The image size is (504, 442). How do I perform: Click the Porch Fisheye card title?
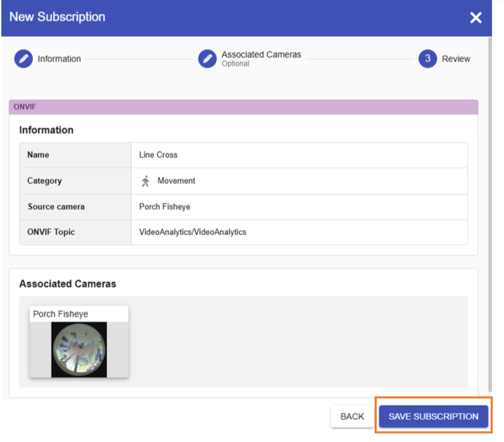[60, 313]
